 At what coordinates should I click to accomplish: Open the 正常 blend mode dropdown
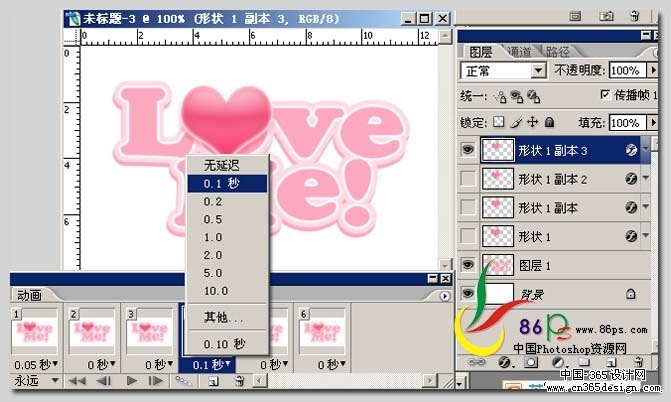pos(503,71)
